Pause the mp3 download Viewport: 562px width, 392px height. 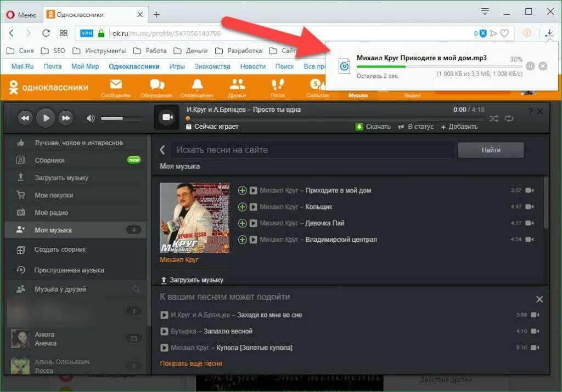pyautogui.click(x=530, y=66)
